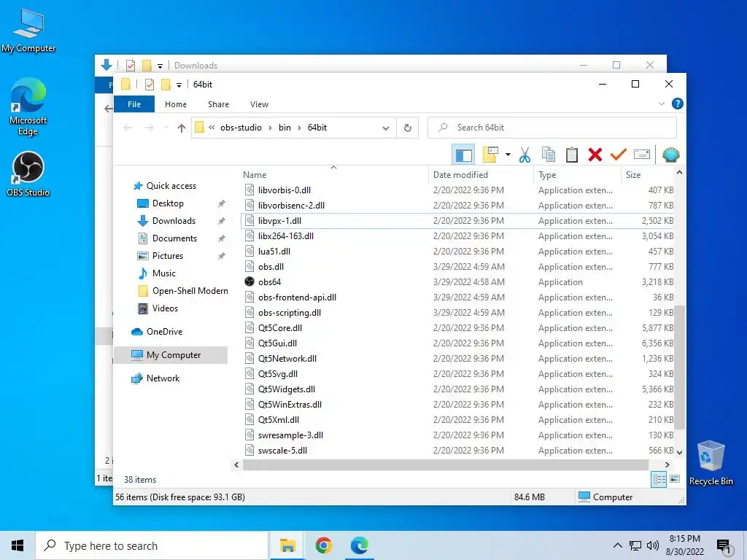
Task: Click the Email envelope toolbar icon
Action: pyautogui.click(x=642, y=155)
